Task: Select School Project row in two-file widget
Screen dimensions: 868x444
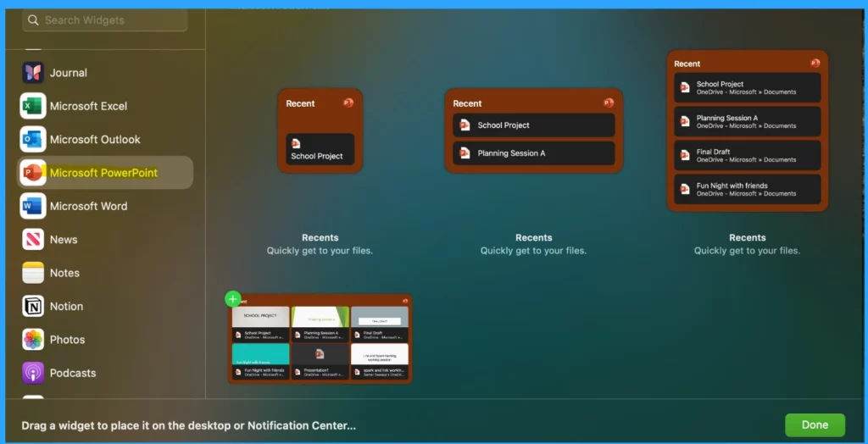Action: [x=534, y=125]
